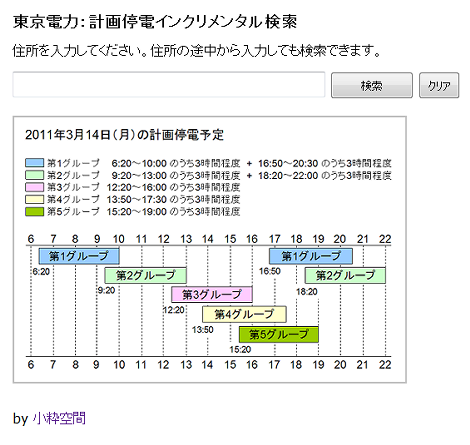Select the evening 第1グループ bar starting 16:50
The height and width of the screenshot is (445, 470).
tap(311, 256)
